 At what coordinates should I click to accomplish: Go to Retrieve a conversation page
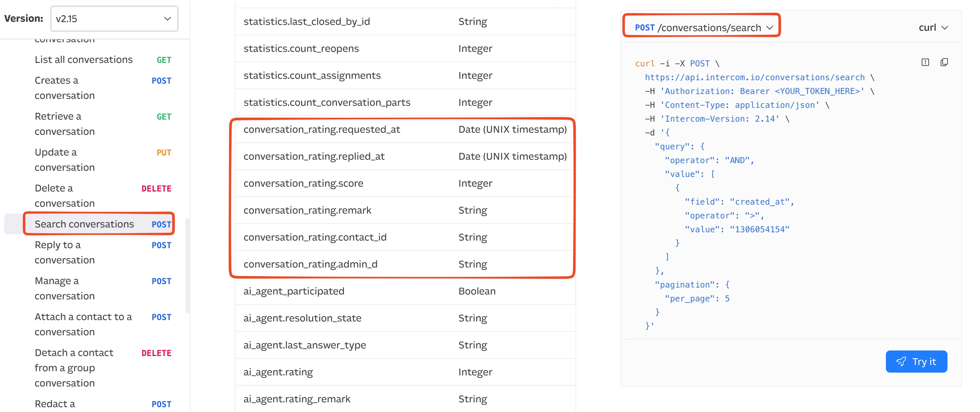(x=65, y=124)
